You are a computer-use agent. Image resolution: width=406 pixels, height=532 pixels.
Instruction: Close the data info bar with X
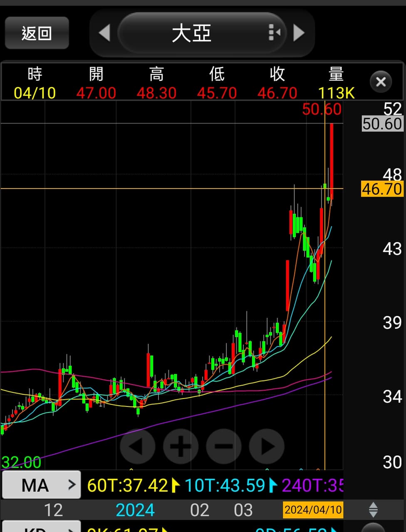381,81
